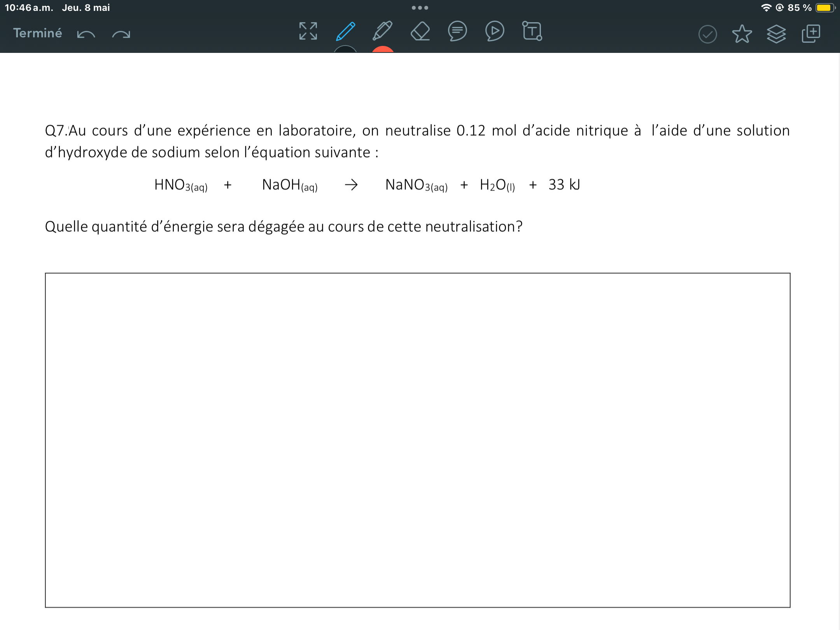Pick the red highlighter color swatch
Screen dimensions: 840x630
(383, 49)
